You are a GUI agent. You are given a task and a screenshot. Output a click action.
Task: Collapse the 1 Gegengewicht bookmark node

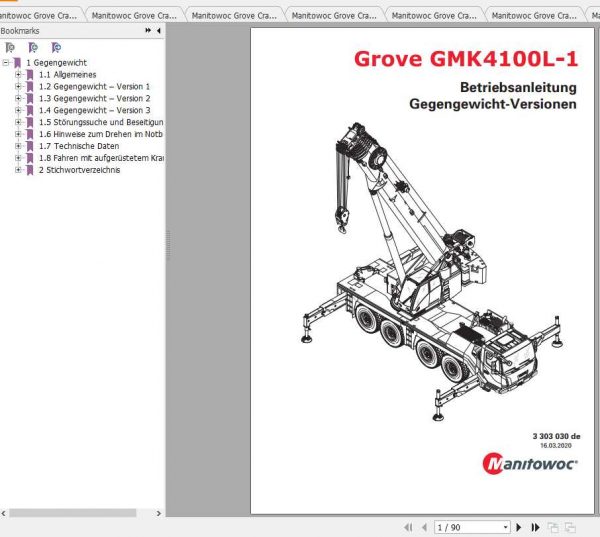coord(5,62)
